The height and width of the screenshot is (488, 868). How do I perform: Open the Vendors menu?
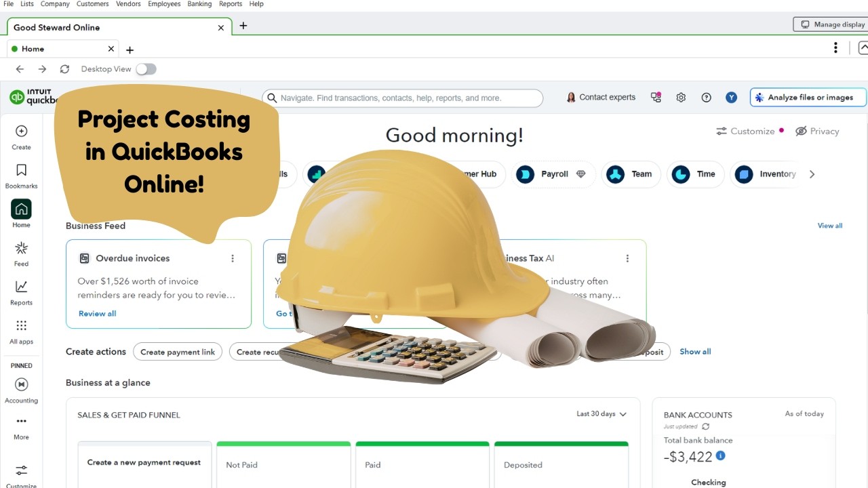tap(128, 4)
